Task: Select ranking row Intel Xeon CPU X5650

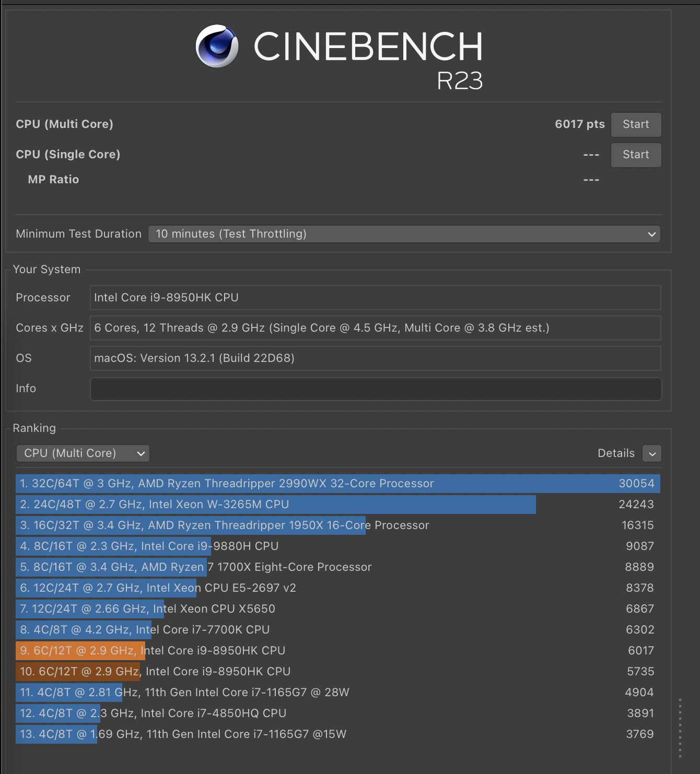Action: coord(338,609)
